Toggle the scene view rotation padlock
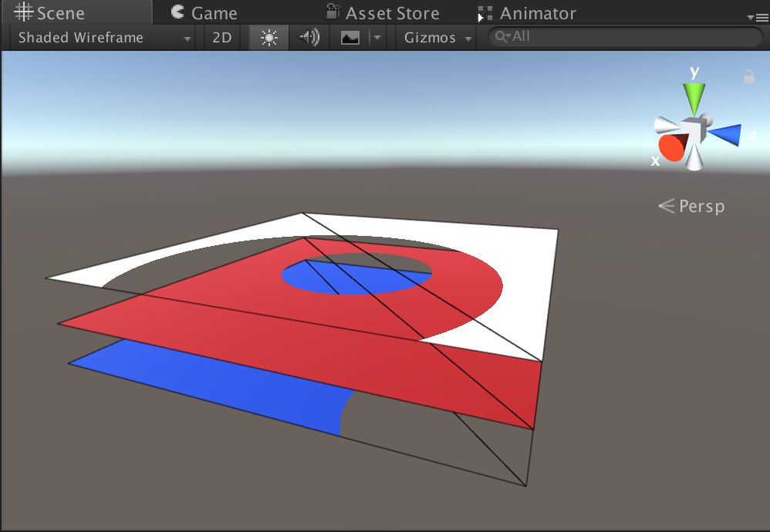Screen dimensions: 770x532 [748, 77]
